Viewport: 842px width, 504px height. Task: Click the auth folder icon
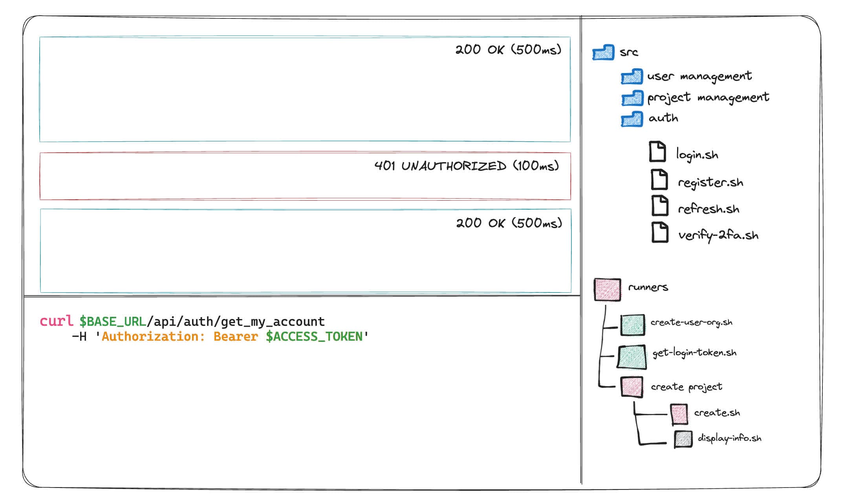coord(632,119)
